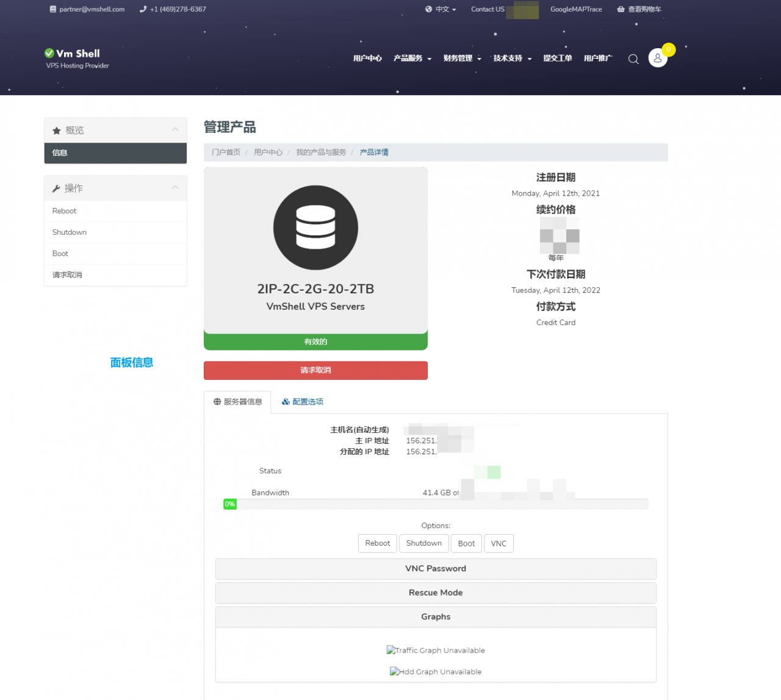Launch VNC button under Options

[x=498, y=543]
